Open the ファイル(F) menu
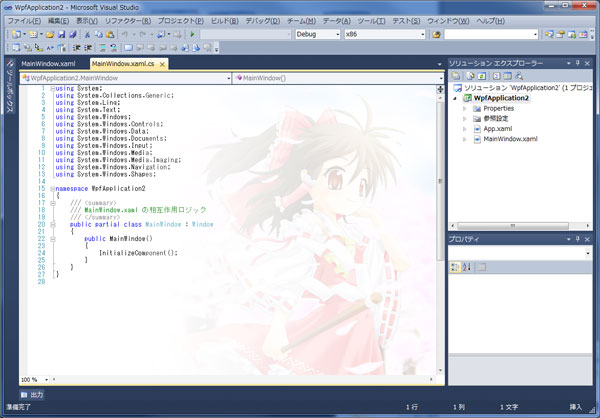600x418 pixels. [24, 21]
